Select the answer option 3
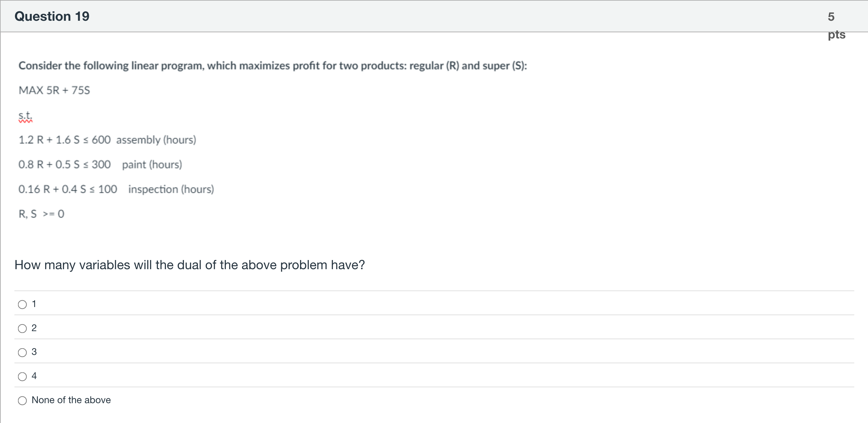This screenshot has width=868, height=423. (x=22, y=352)
